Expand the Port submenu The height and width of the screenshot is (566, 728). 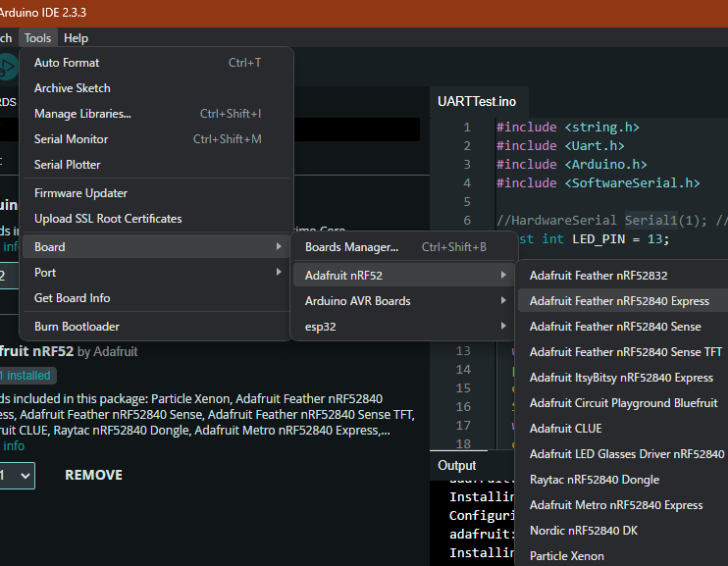156,273
